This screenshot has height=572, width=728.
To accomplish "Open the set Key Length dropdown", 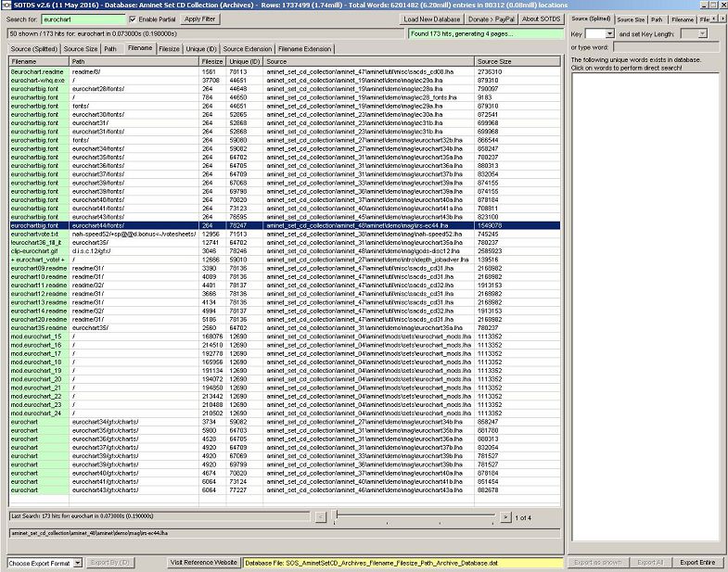I will [x=700, y=33].
